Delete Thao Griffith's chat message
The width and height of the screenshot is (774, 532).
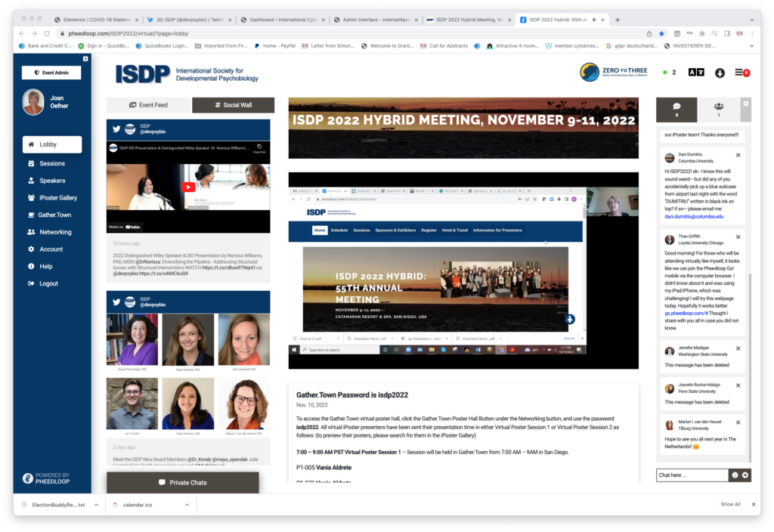[738, 237]
